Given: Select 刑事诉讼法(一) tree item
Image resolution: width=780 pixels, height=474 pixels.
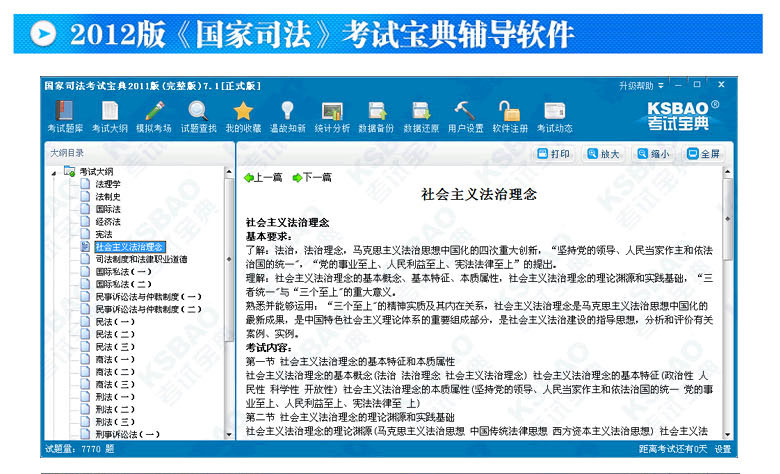Looking at the screenshot, I should 127,434.
